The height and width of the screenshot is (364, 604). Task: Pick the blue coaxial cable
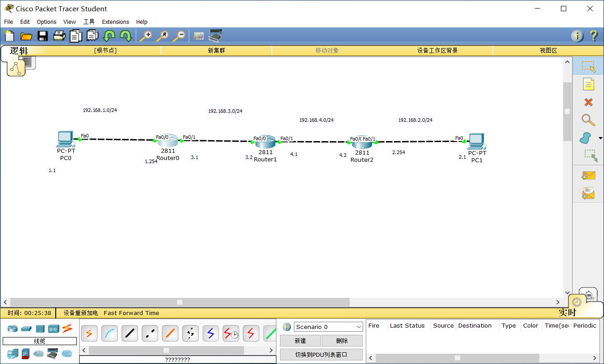(210, 333)
